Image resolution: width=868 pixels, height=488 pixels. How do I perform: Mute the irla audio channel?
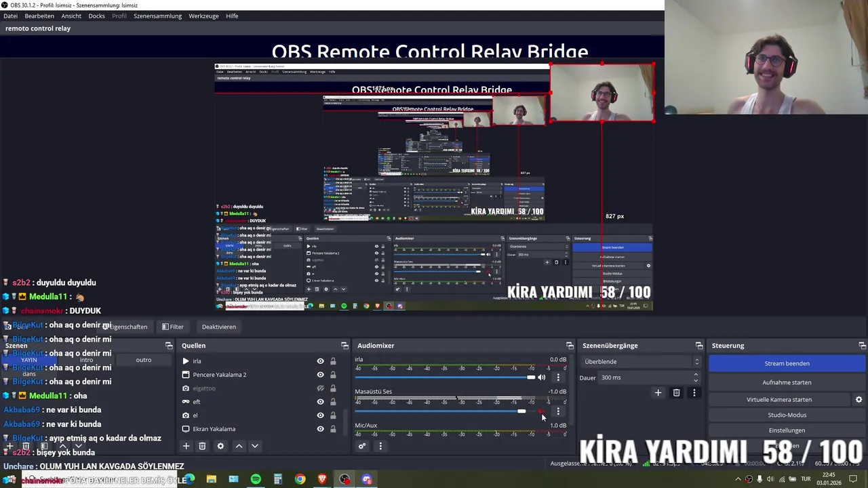(542, 378)
